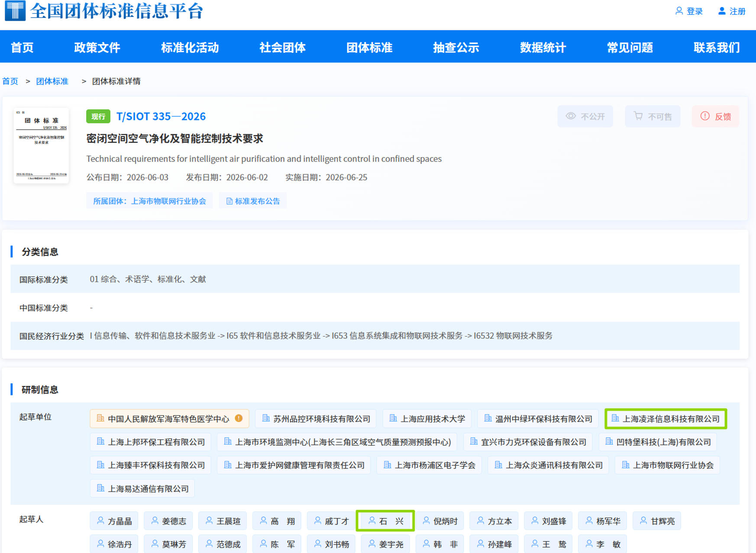Click person icon beside 方晶晶
The height and width of the screenshot is (553, 756).
[100, 521]
